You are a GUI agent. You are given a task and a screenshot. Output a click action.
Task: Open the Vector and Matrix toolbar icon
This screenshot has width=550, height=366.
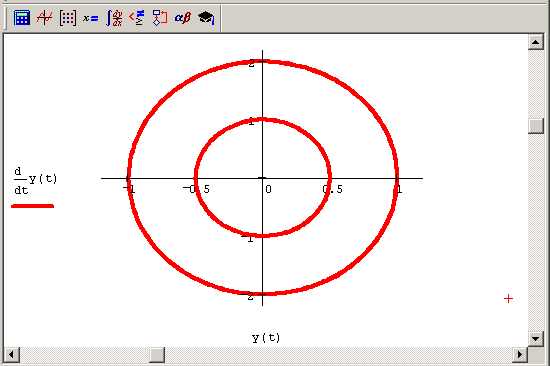[68, 17]
